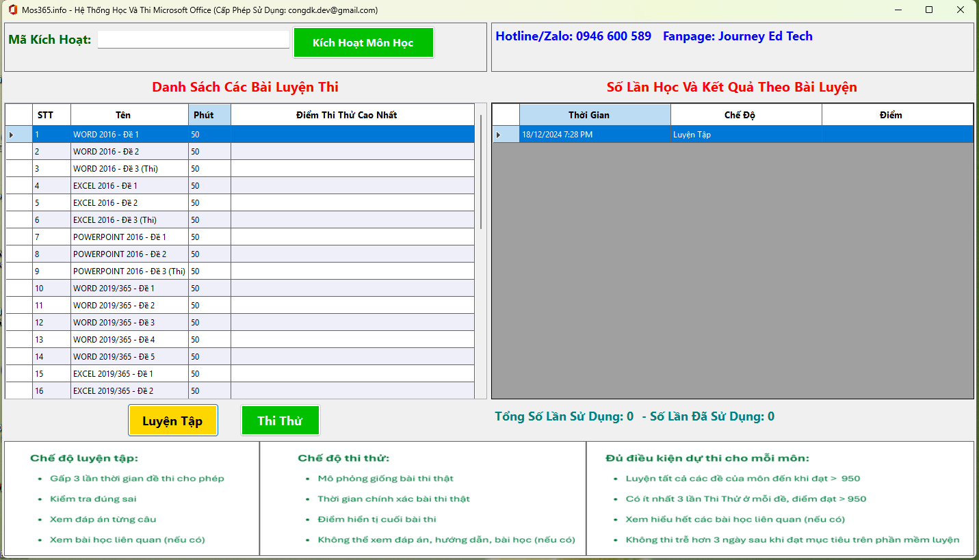
Task: Select row WORD 2019/365 - Đề 3
Action: click(240, 323)
